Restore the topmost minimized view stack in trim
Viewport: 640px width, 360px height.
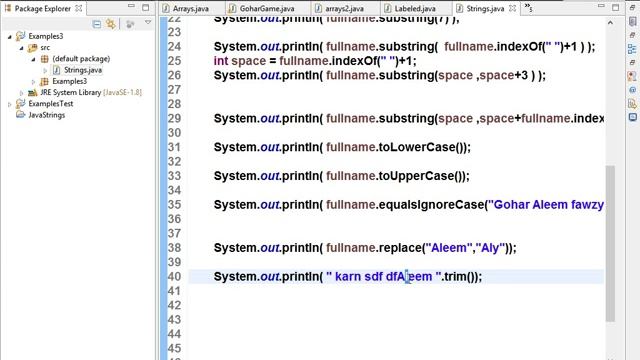click(632, 8)
